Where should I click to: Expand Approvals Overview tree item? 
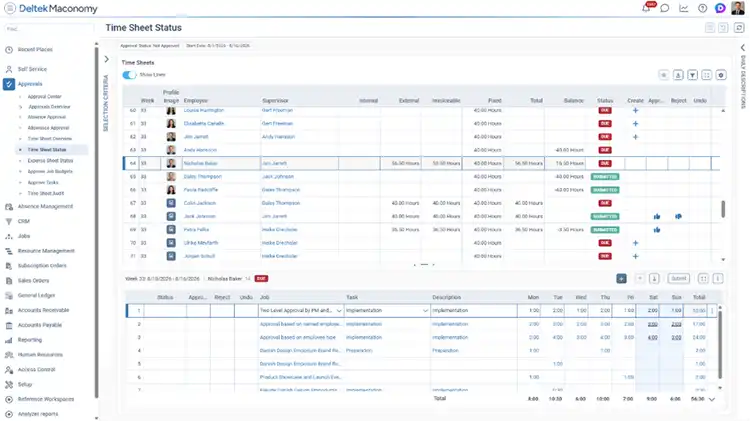pyautogui.click(x=20, y=107)
